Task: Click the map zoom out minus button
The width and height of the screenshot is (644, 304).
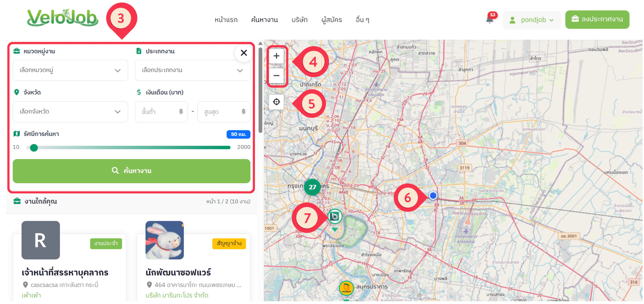Action: click(276, 76)
